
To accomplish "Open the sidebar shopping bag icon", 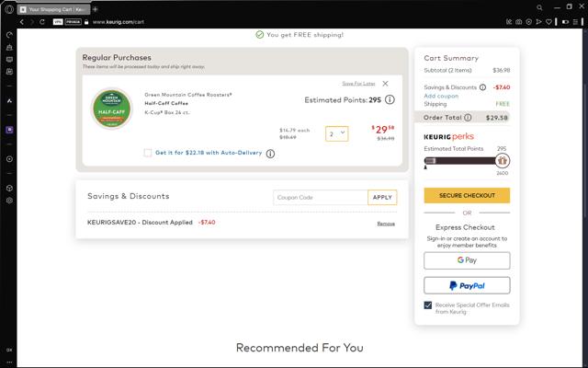I will (9, 47).
